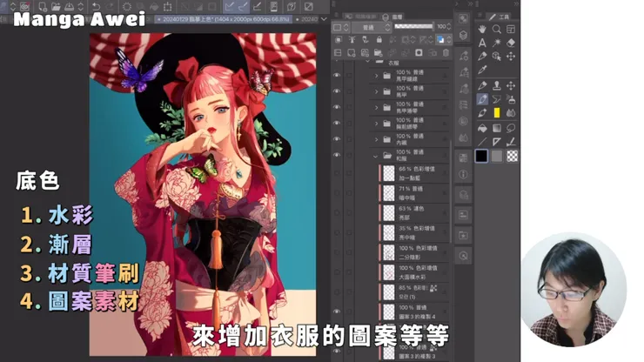Screen dimensions: 644x362
Task: Hide the 和服 folder layer
Action: point(337,155)
